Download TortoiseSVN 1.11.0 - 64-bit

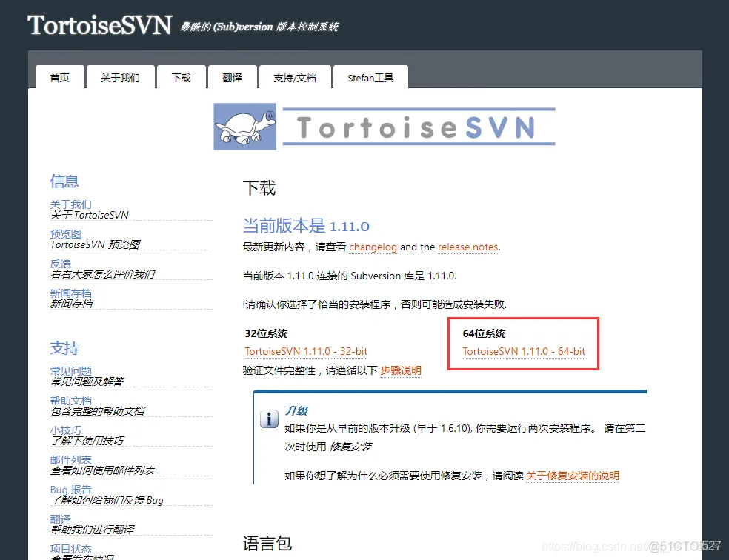[524, 351]
